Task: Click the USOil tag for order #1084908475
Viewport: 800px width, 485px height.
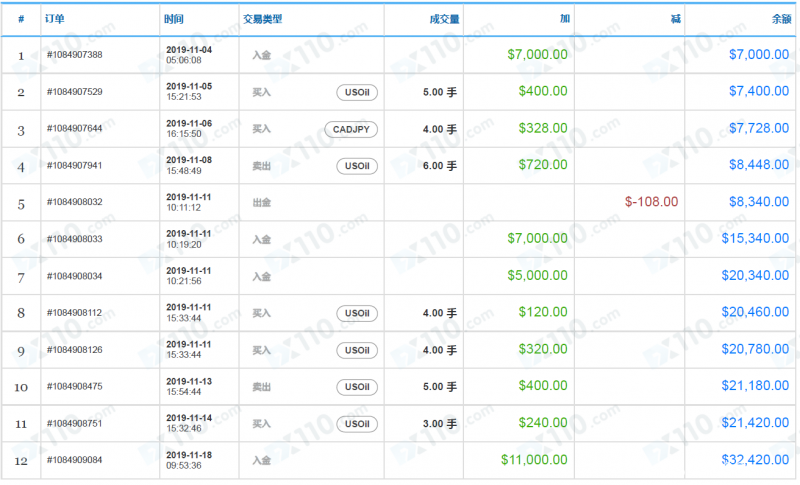Action: (x=357, y=387)
